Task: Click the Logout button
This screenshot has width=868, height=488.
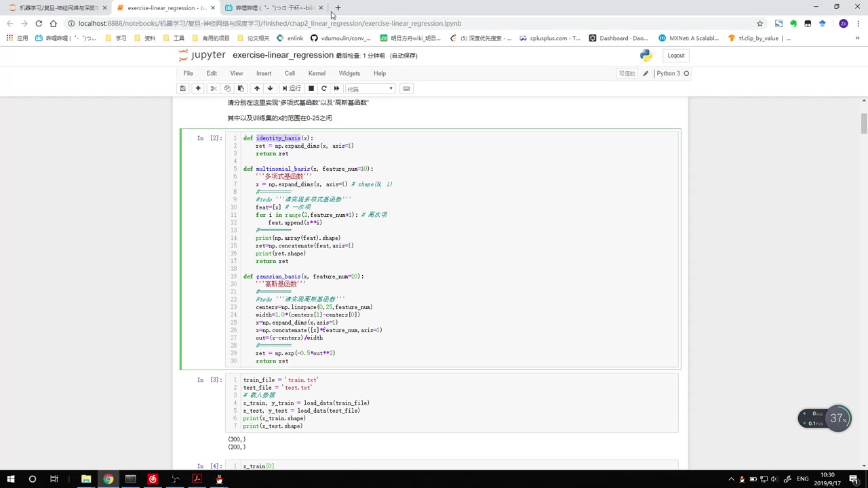Action: (676, 56)
